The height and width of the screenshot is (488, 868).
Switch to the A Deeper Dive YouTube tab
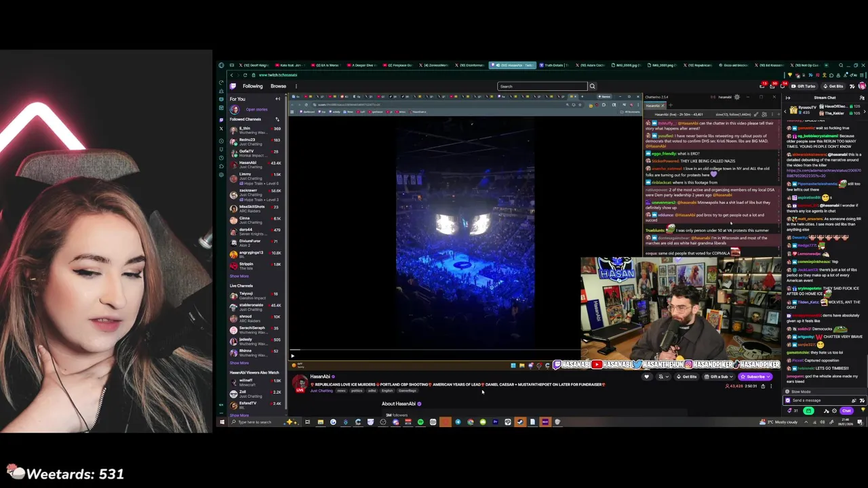pos(363,65)
